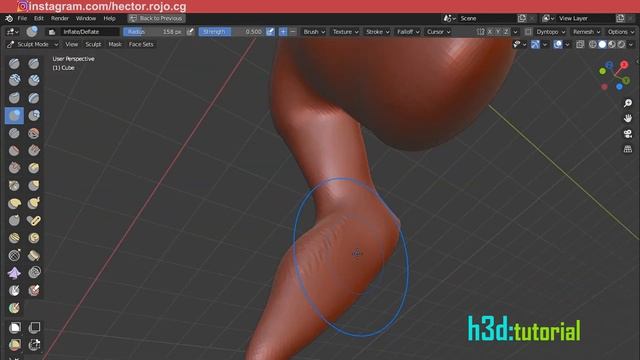Select the Thumb brush tool

14,220
